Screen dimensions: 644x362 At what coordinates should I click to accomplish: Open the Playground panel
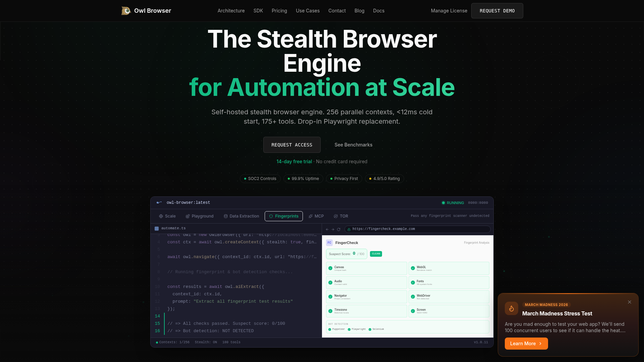pos(199,216)
